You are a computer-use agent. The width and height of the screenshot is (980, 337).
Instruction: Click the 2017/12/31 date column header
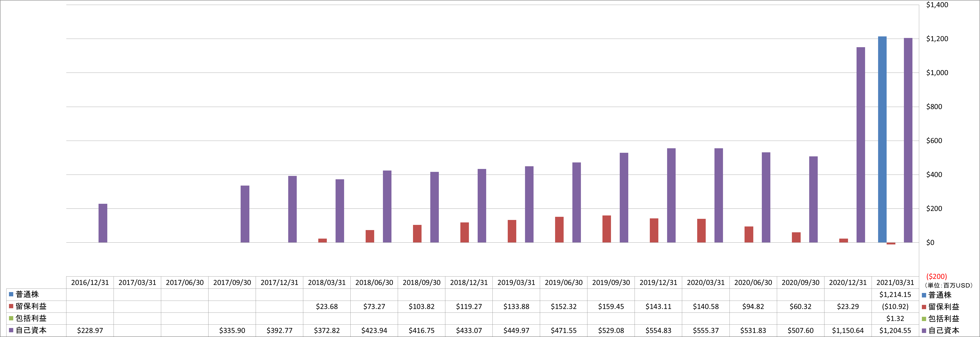(x=279, y=283)
